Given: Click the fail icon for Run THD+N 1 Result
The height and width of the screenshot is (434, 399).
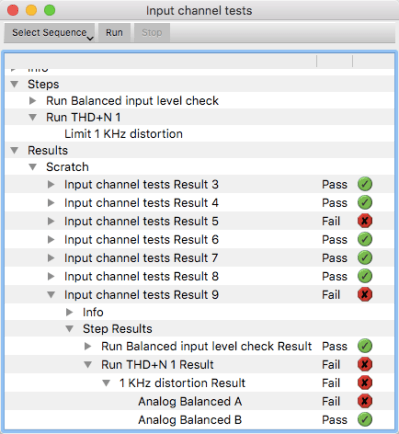Looking at the screenshot, I should tap(365, 364).
